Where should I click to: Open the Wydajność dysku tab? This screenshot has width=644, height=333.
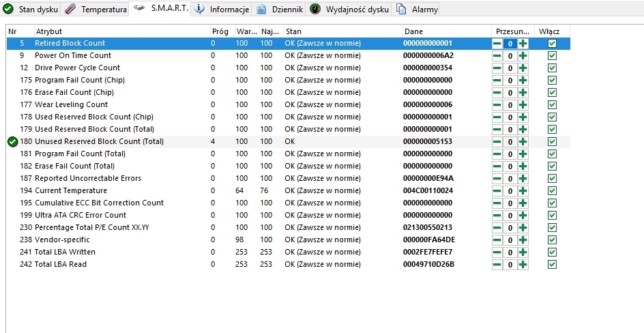349,9
